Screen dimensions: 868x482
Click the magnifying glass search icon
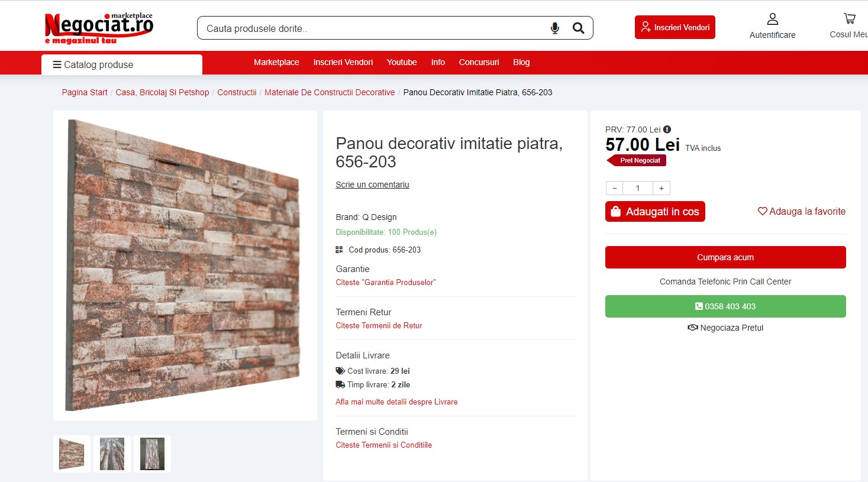coord(578,28)
